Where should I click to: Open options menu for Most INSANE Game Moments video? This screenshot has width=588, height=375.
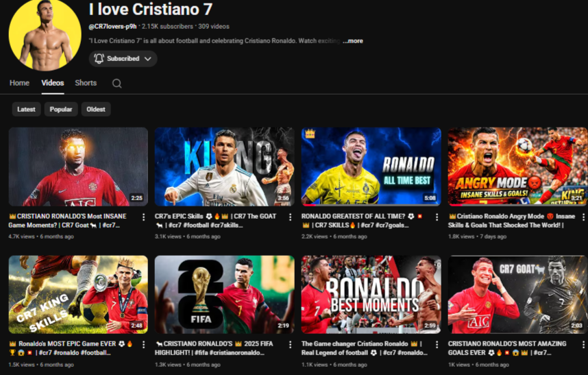[x=143, y=217]
